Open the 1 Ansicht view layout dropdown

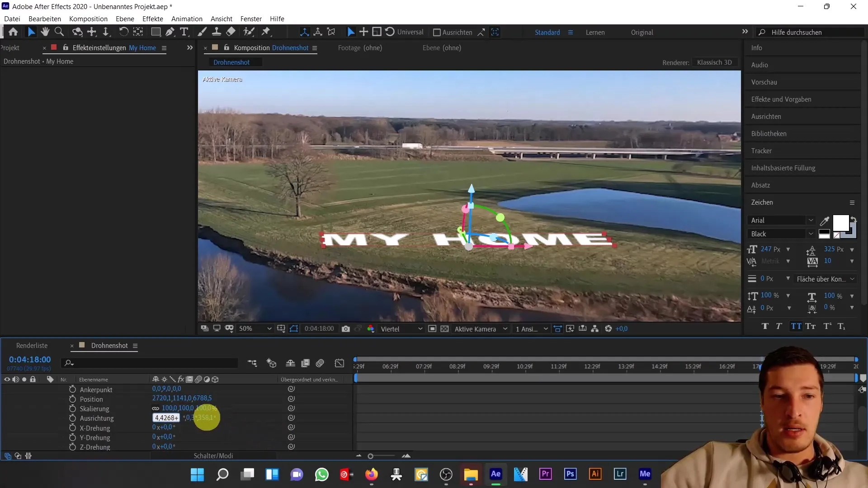tap(532, 329)
